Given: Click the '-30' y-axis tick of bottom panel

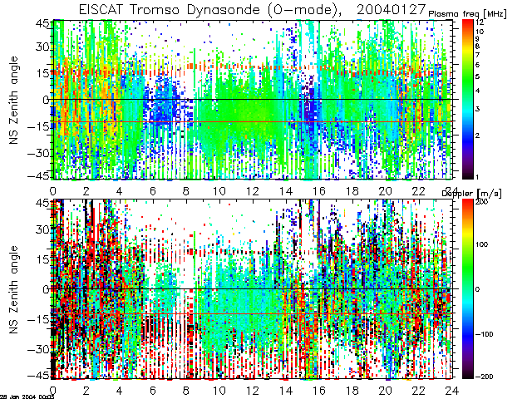Looking at the screenshot, I should (x=39, y=349).
